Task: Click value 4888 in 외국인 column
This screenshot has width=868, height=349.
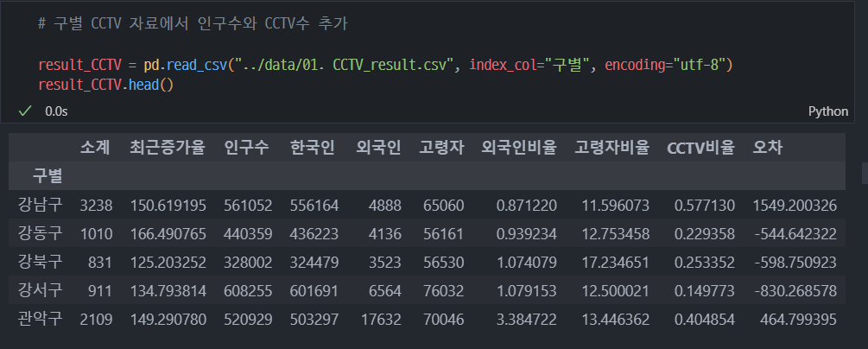Action: click(384, 206)
